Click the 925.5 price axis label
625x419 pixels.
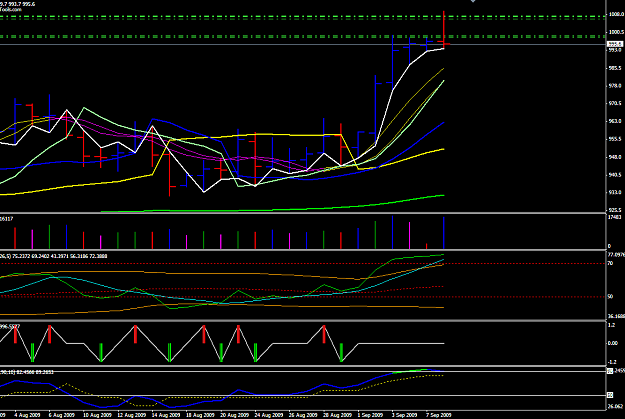[x=617, y=210]
